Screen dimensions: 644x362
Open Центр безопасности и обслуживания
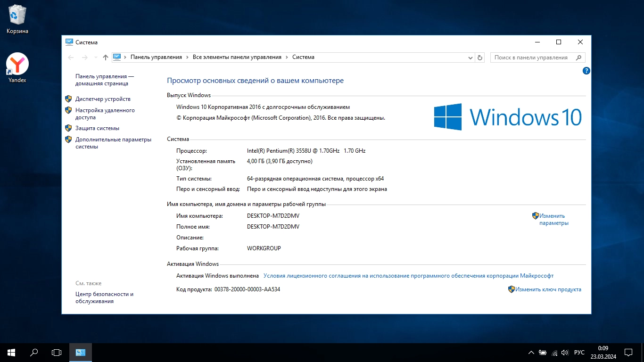pyautogui.click(x=104, y=297)
